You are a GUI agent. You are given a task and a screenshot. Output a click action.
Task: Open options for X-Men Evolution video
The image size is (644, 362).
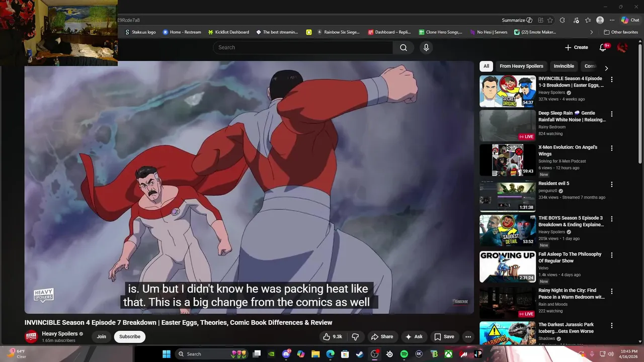(612, 148)
